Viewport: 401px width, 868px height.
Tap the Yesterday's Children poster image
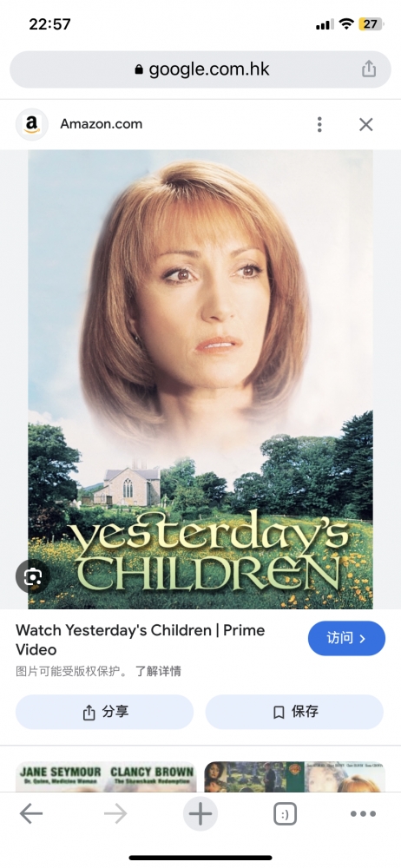200,379
